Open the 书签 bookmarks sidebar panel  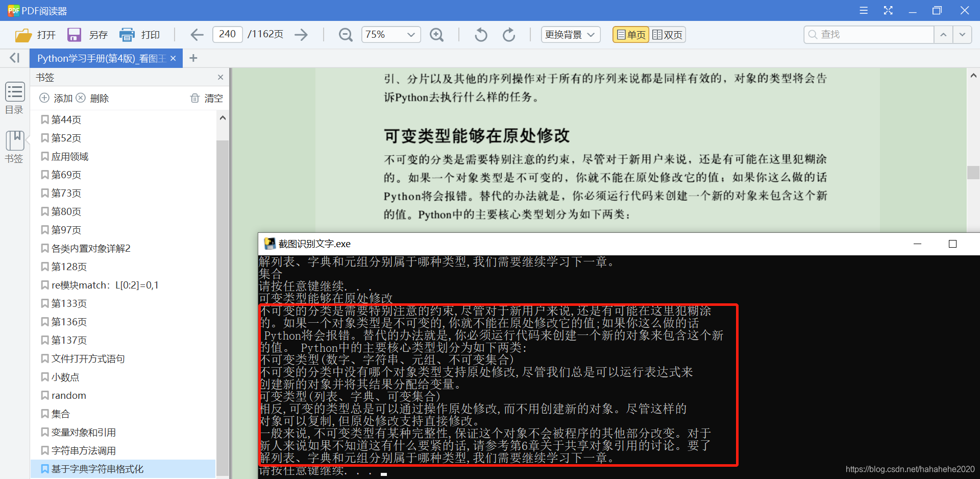click(x=14, y=147)
